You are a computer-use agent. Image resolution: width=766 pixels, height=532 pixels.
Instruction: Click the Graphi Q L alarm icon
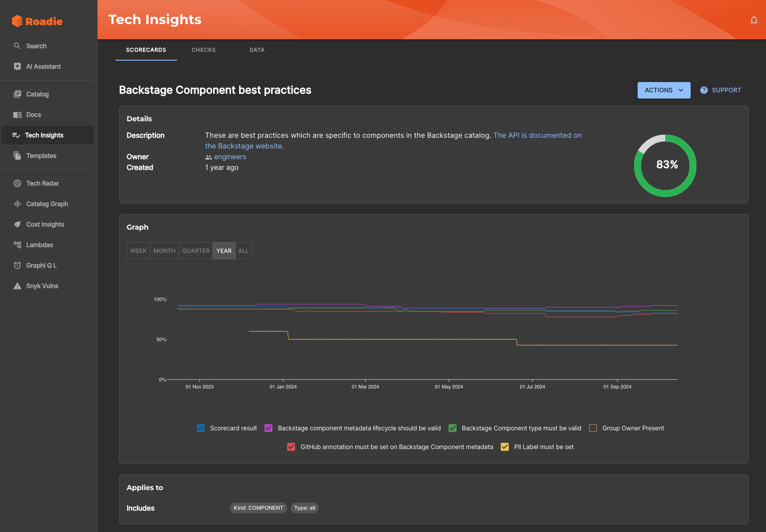(17, 265)
